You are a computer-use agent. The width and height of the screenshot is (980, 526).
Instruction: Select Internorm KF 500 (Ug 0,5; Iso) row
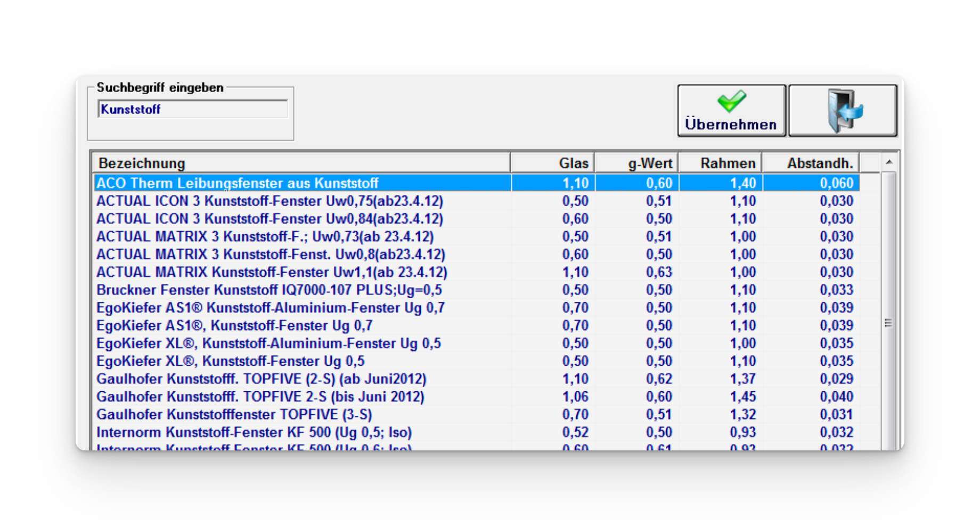[x=254, y=432]
